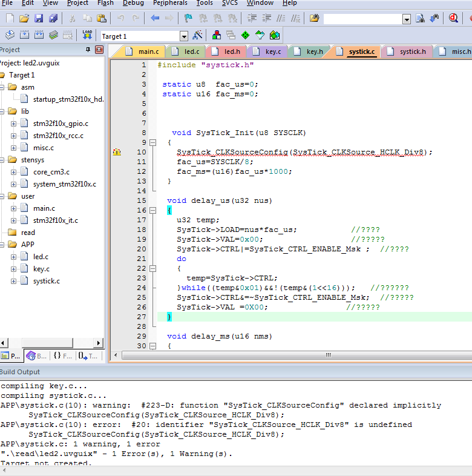Image resolution: width=472 pixels, height=476 pixels.
Task: Expand core_cm3.c tree node
Action: coord(13,172)
